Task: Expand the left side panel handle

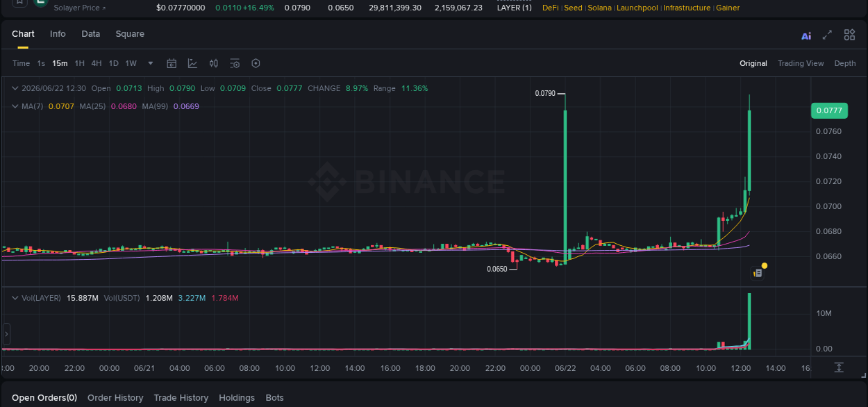Action: tap(6, 334)
